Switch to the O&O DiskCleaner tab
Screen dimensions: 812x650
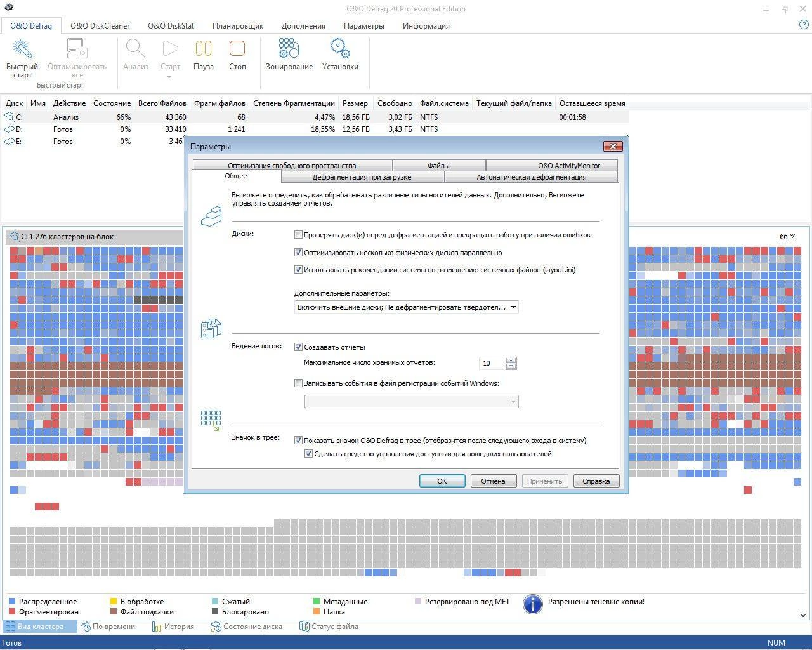click(x=100, y=26)
